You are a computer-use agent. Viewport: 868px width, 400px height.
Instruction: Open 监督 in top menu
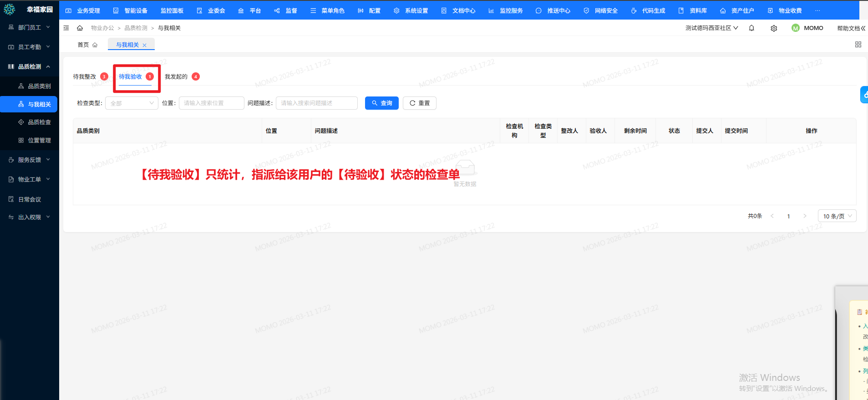[285, 10]
